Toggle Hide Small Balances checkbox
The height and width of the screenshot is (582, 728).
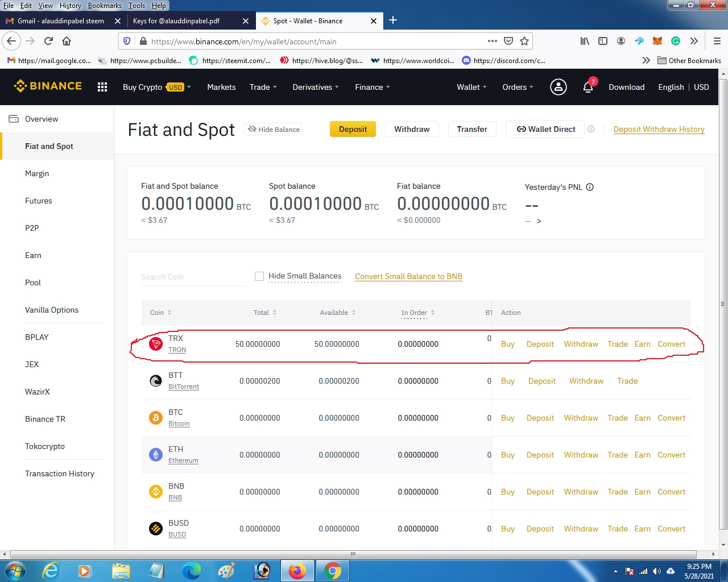point(259,276)
